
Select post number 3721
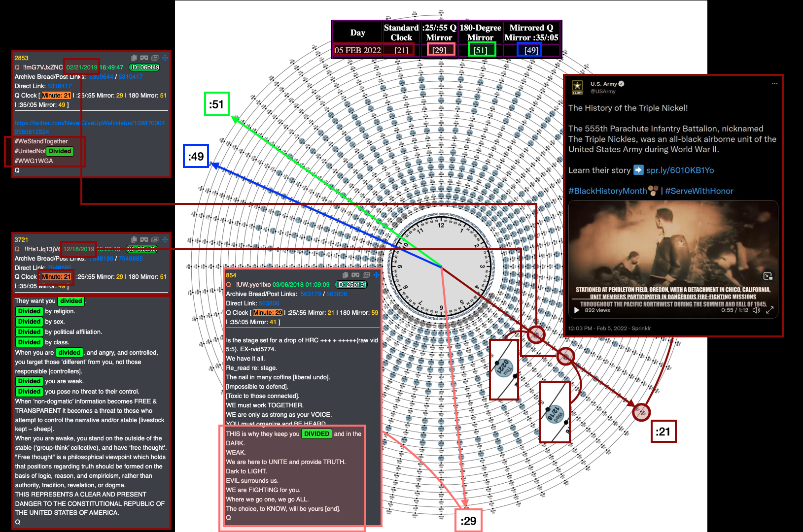pyautogui.click(x=22, y=240)
